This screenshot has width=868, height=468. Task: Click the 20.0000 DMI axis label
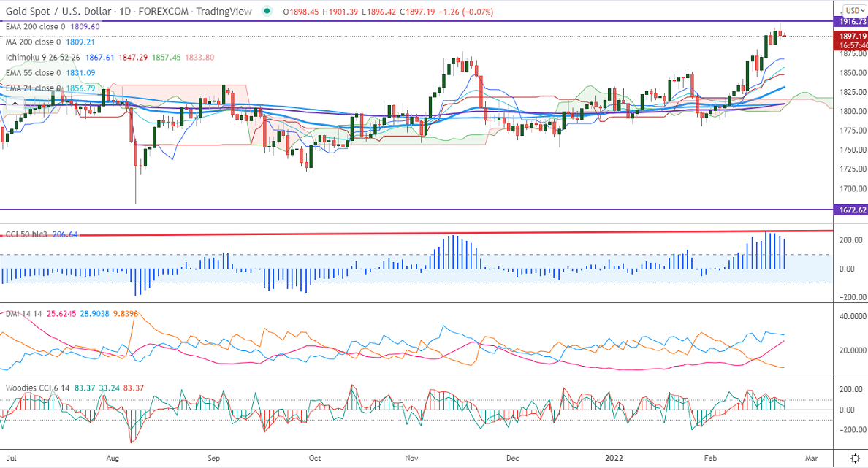coord(853,350)
